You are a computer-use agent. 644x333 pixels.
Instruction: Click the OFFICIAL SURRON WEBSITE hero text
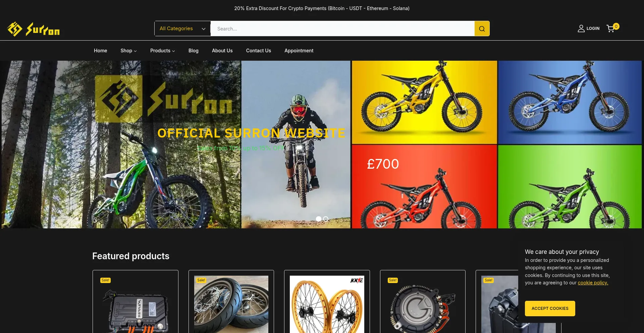coord(251,133)
